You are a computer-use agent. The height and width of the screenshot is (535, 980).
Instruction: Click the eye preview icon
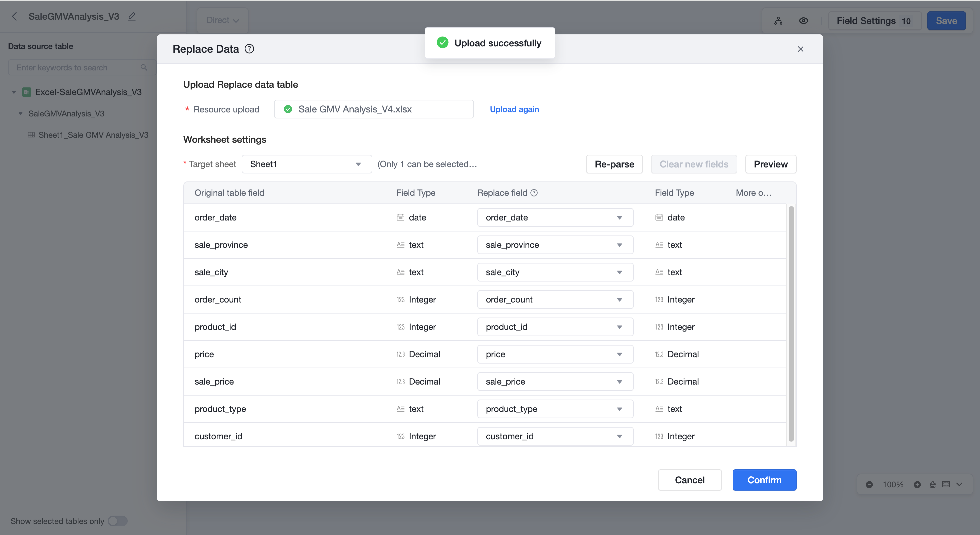point(803,21)
